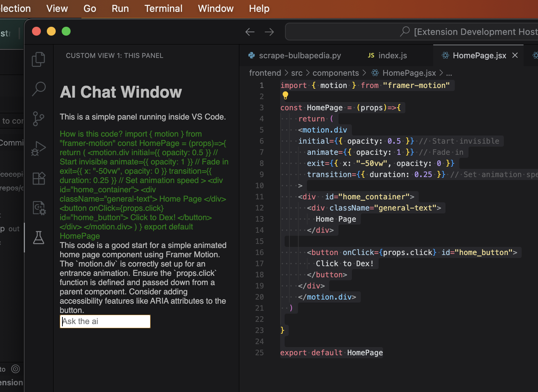Screen dimensions: 538x392
Task: Switch to scrape-bulbapedia.py tab
Action: [295, 55]
